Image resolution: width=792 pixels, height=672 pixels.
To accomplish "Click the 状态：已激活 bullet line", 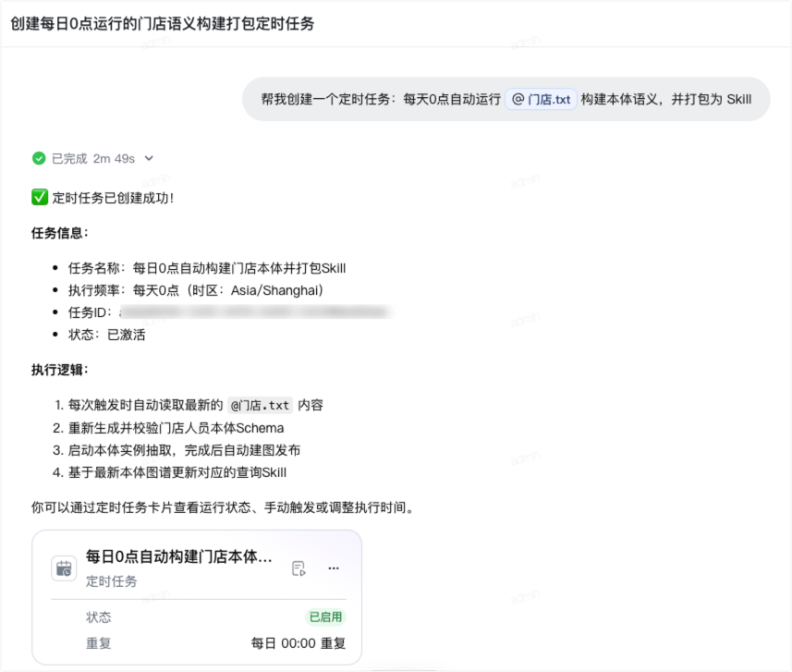I will click(x=106, y=335).
